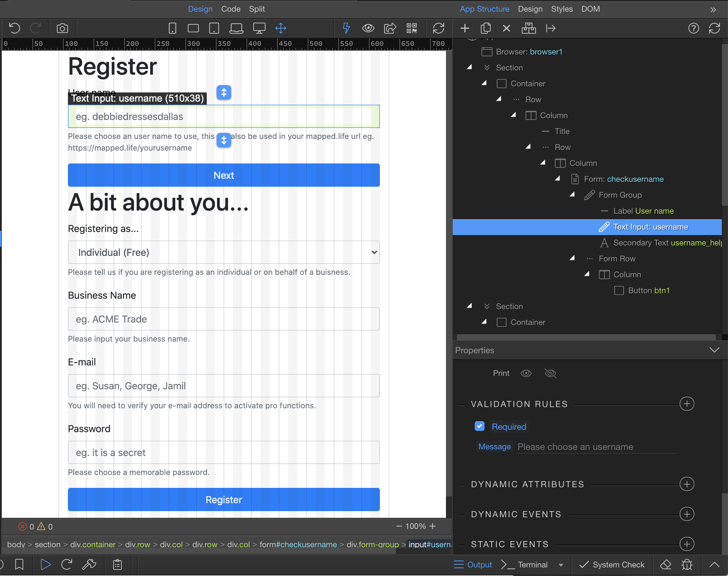Screen dimensions: 728x576
Task: Uncheck the Required validation checkbox
Action: click(479, 426)
